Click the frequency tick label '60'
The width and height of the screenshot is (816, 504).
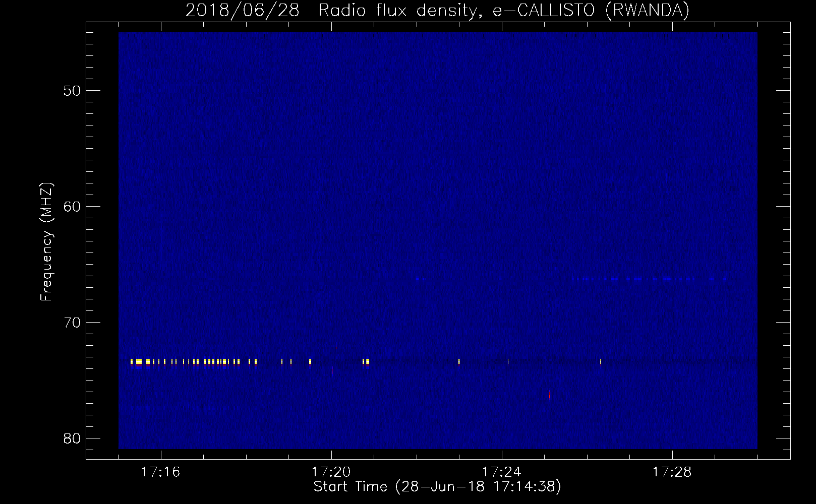(73, 207)
